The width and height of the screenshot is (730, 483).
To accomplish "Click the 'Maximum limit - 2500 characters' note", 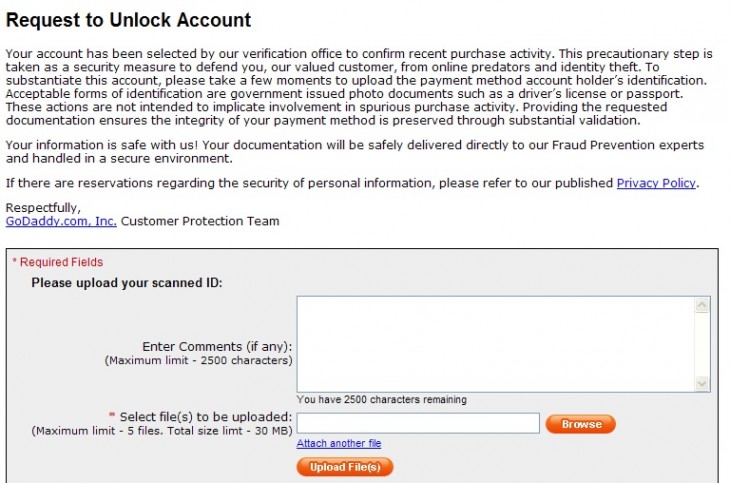I will (198, 360).
